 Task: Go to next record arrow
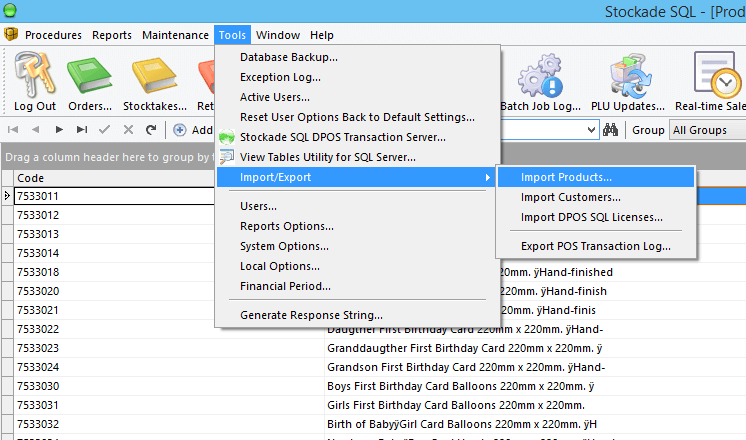coord(59,129)
